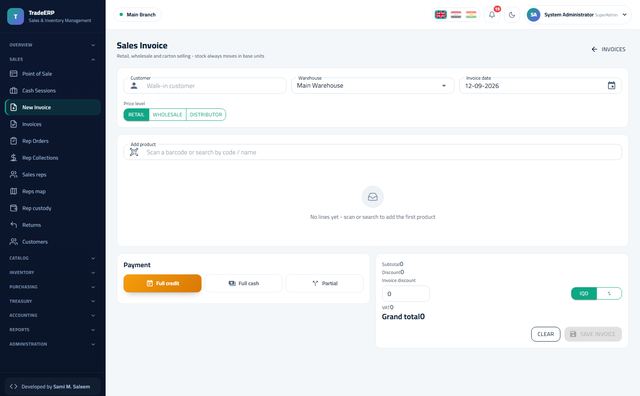Select DISTRIBUTOR price level
Screen dimensions: 640x396
click(x=206, y=115)
